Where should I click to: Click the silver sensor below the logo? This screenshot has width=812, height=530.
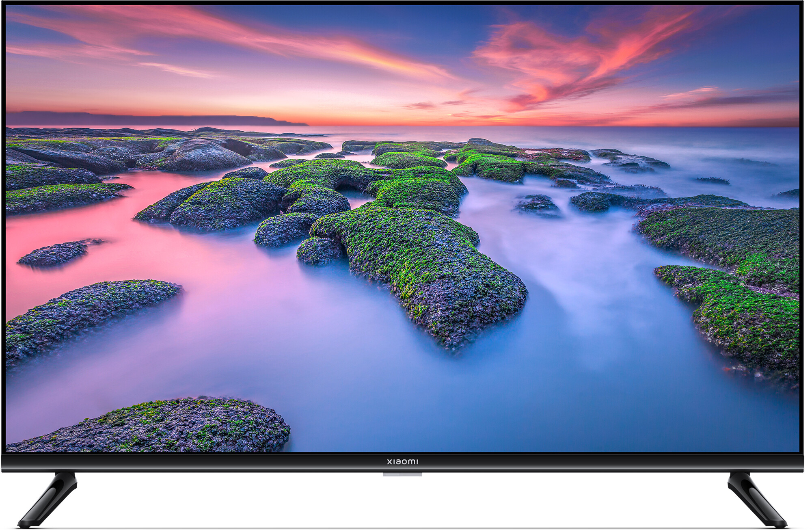tap(402, 474)
